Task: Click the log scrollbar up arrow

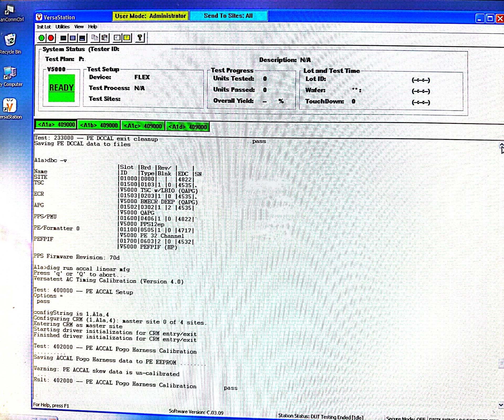Action: (501, 145)
